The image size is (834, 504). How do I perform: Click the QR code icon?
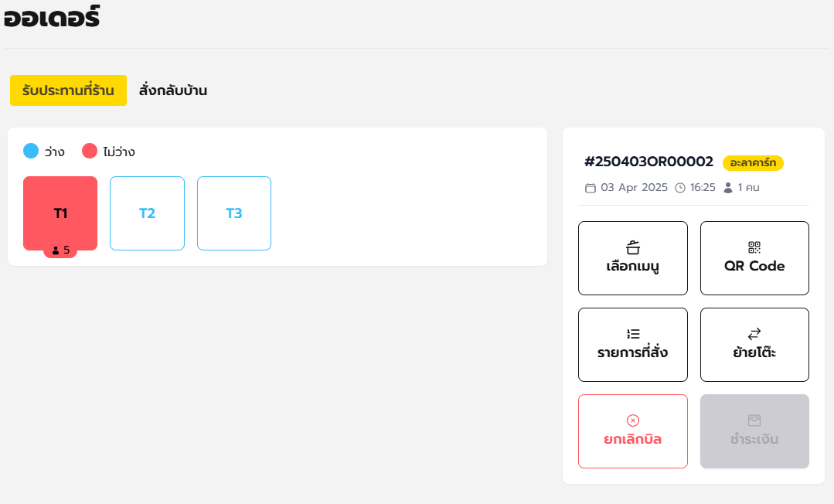click(754, 247)
